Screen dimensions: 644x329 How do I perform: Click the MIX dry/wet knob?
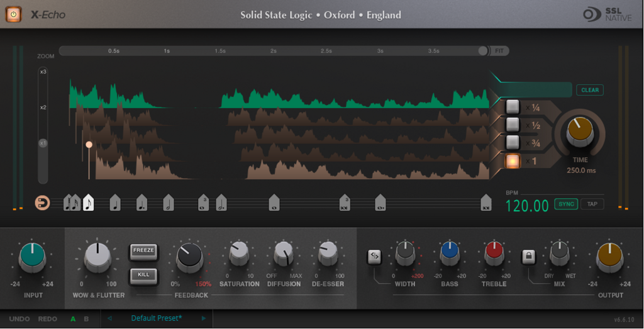click(559, 253)
